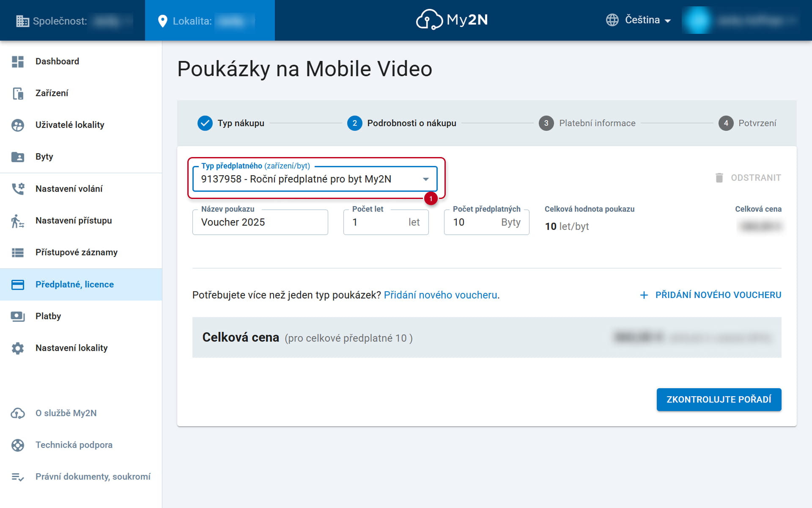Viewport: 812px width, 508px height.
Task: Click the Dashboard grid icon
Action: click(x=18, y=61)
